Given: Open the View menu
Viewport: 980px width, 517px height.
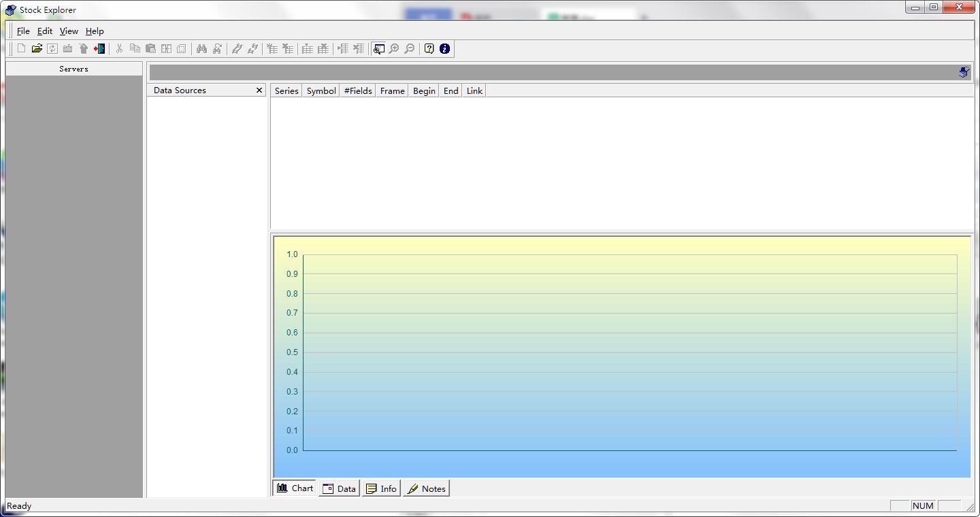Looking at the screenshot, I should (69, 31).
